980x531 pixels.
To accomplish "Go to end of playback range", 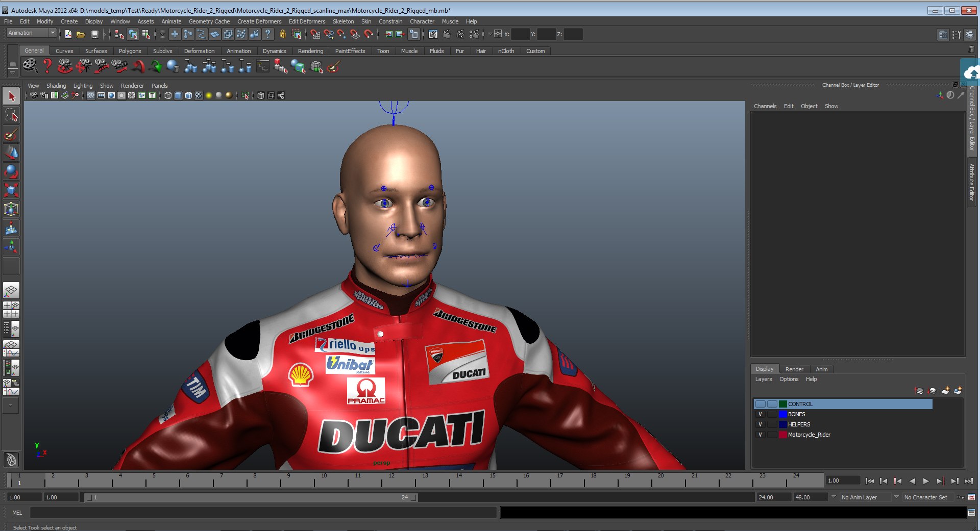I will tap(969, 481).
